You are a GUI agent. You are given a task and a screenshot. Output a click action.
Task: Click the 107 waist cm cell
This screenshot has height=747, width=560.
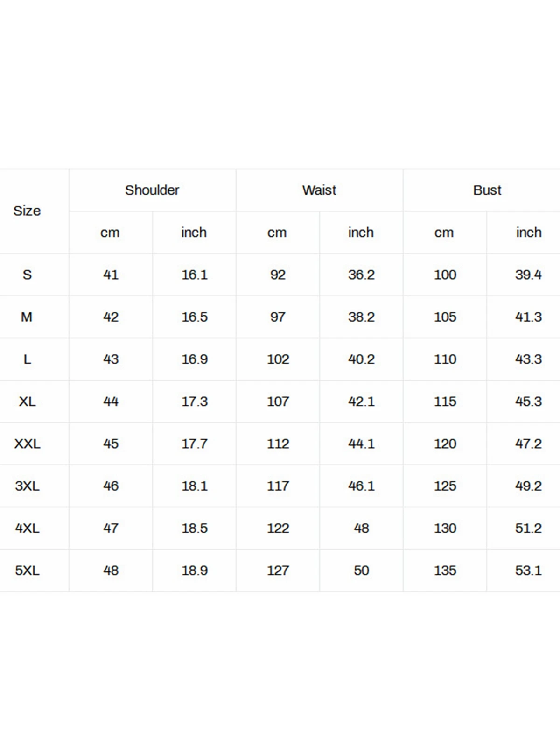pos(278,402)
